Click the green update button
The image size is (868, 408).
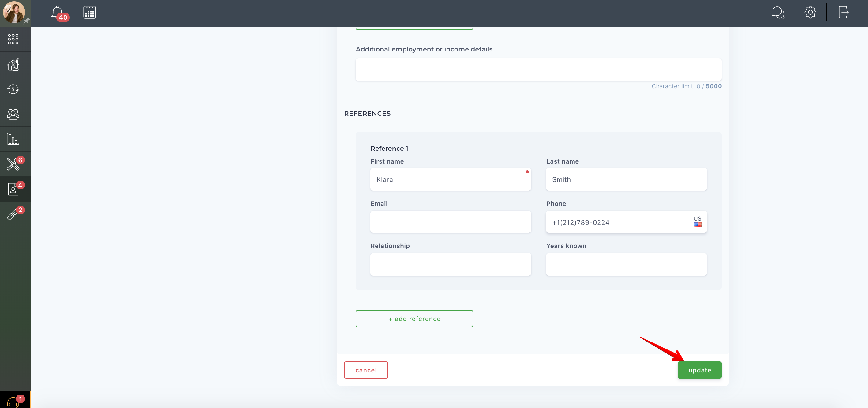coord(700,370)
